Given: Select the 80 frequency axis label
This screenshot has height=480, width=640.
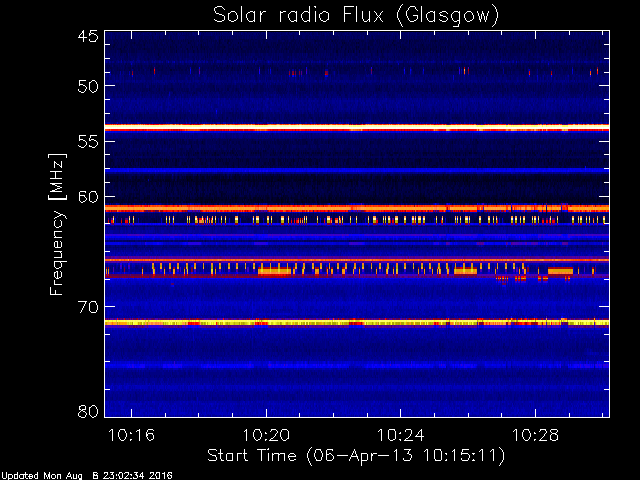Looking at the screenshot, I should pyautogui.click(x=88, y=411).
